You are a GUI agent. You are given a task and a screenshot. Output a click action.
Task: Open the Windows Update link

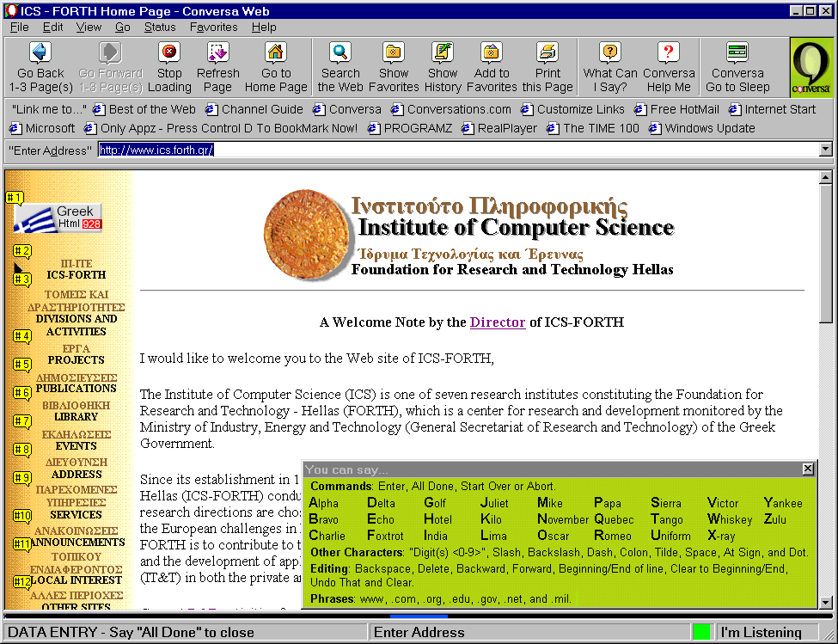pyautogui.click(x=701, y=128)
